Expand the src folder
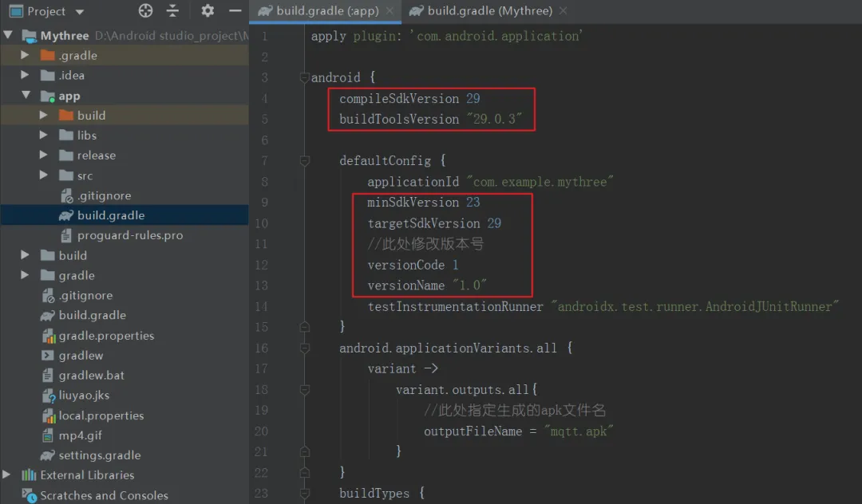 pos(43,175)
